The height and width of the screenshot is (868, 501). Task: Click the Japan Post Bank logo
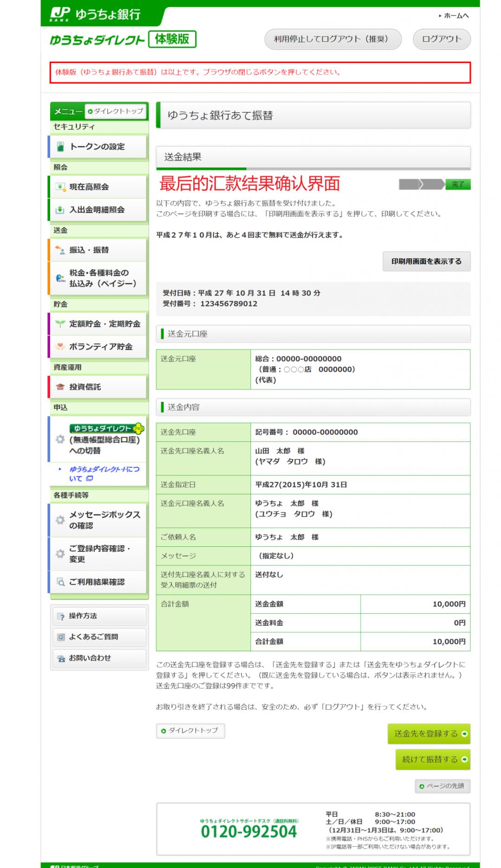(95, 14)
